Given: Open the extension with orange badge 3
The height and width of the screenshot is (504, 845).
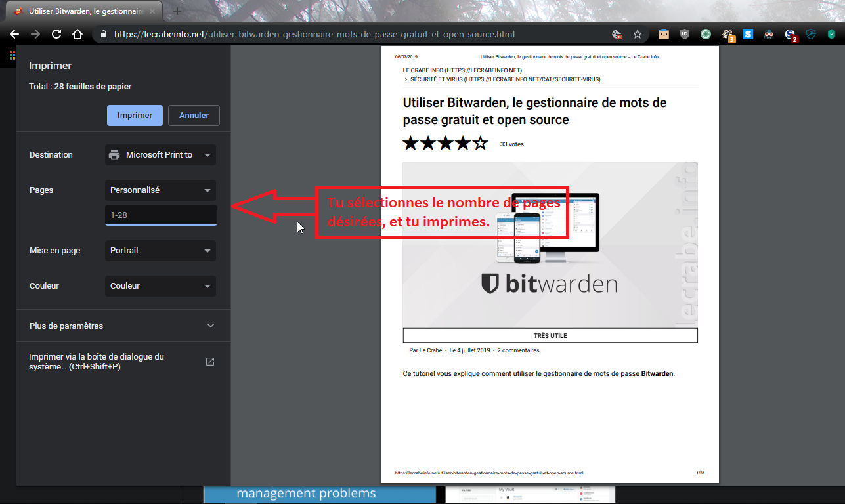Looking at the screenshot, I should click(x=727, y=35).
